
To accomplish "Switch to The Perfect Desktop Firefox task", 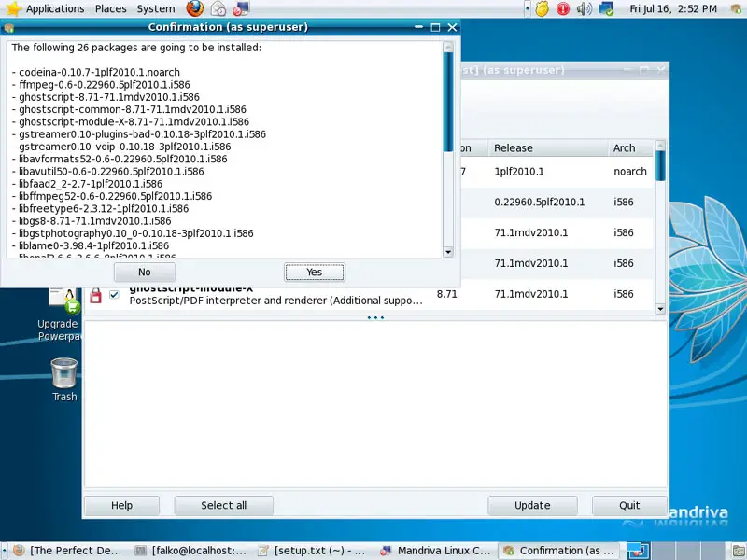I will pos(66,551).
